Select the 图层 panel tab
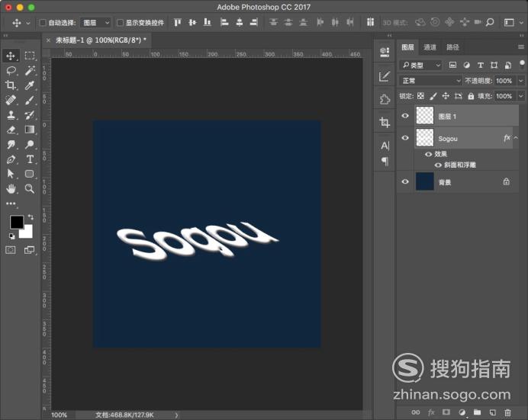The width and height of the screenshot is (528, 420). pyautogui.click(x=407, y=47)
